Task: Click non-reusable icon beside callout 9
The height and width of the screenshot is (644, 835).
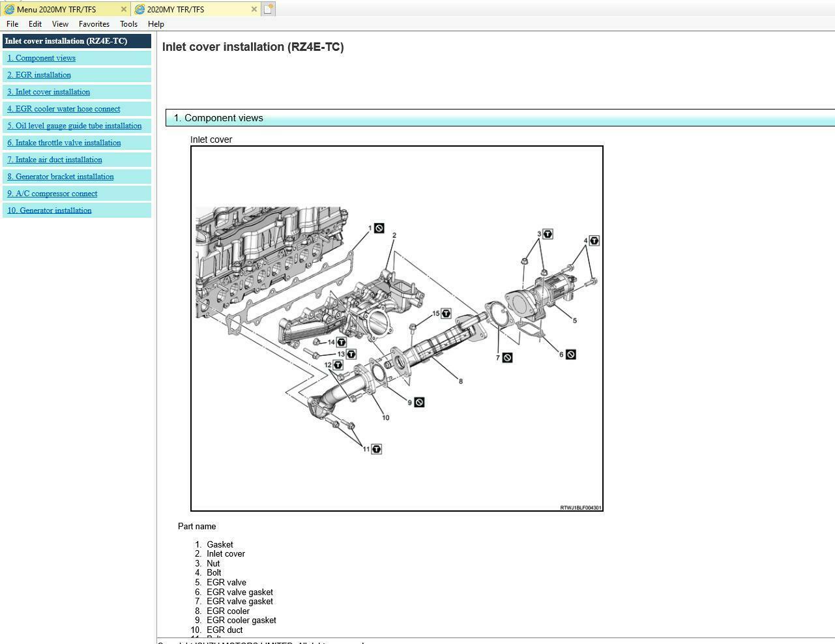Action: [x=419, y=402]
